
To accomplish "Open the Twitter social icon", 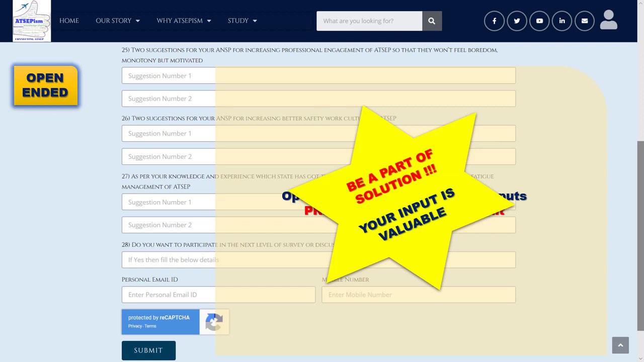I will 517,21.
